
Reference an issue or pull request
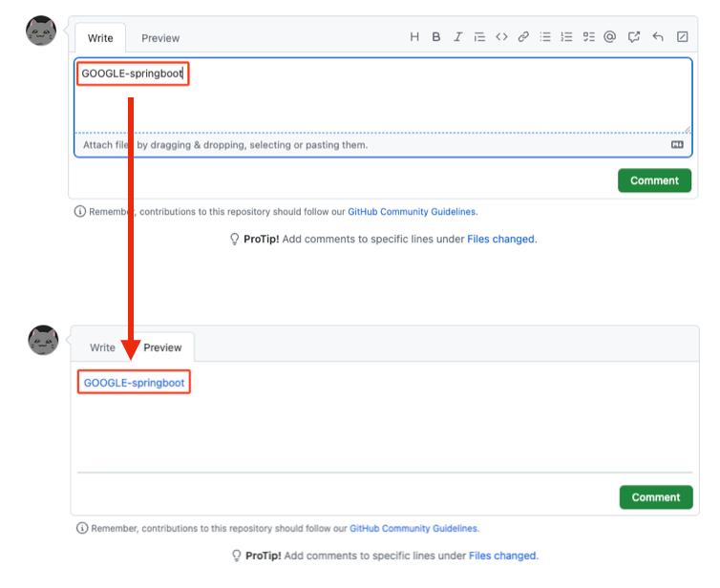tap(634, 36)
